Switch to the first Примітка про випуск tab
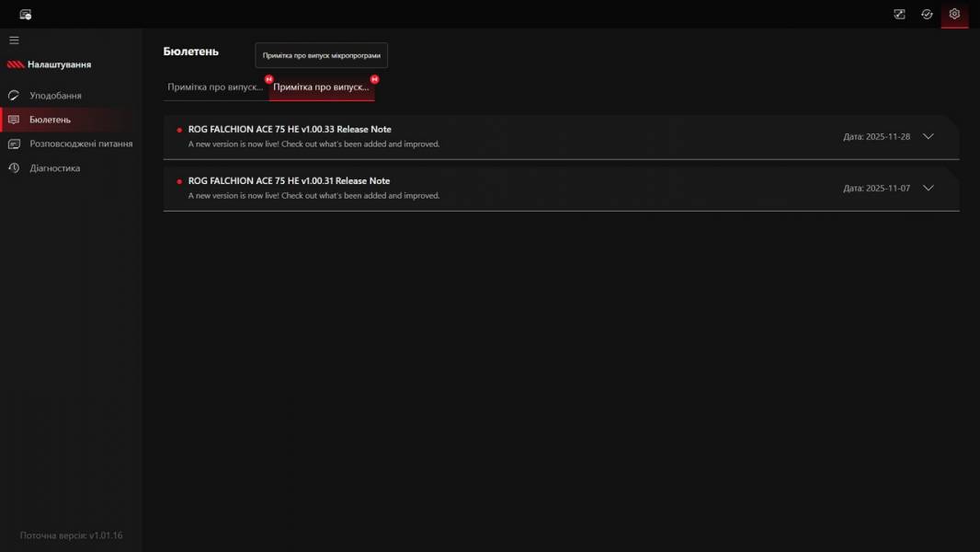This screenshot has height=552, width=980. pos(215,87)
